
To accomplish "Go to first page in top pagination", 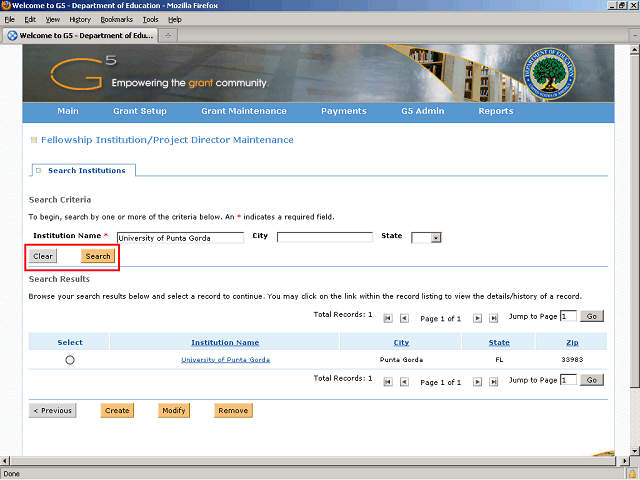I will click(388, 318).
